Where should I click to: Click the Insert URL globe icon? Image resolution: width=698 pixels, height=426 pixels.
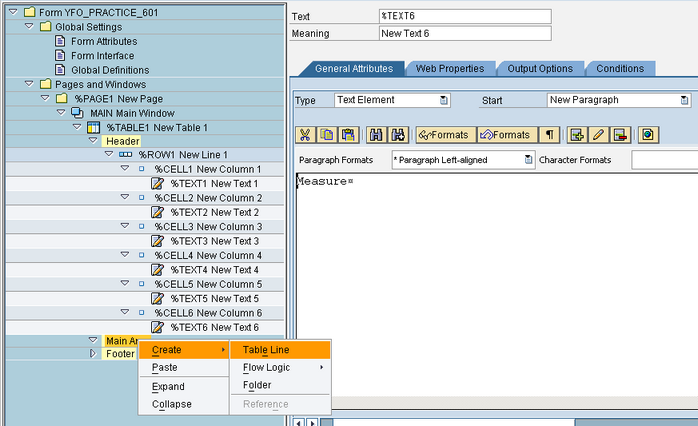click(x=648, y=134)
